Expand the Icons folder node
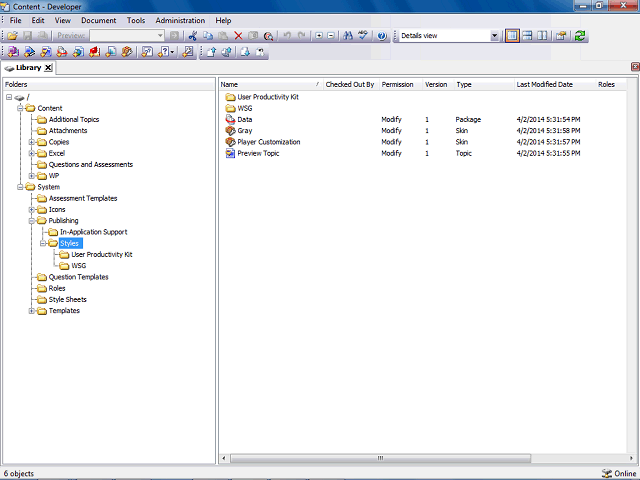This screenshot has width=640, height=480. [x=31, y=209]
